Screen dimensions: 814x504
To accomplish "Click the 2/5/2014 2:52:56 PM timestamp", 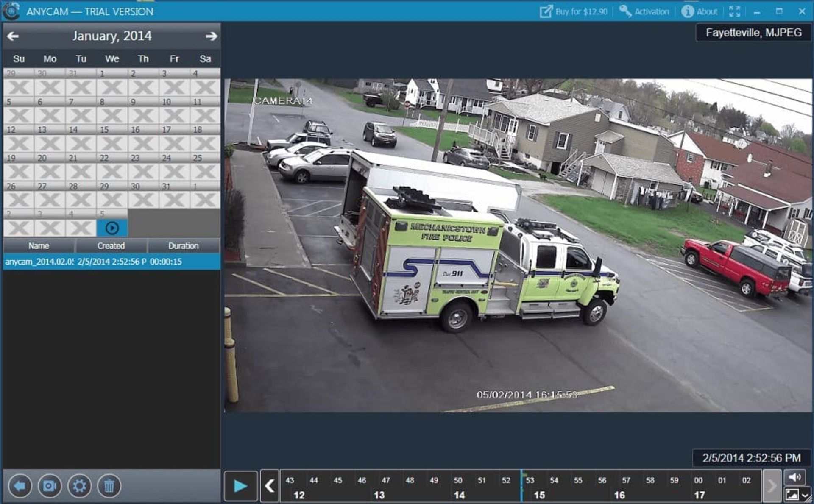I will coord(751,458).
